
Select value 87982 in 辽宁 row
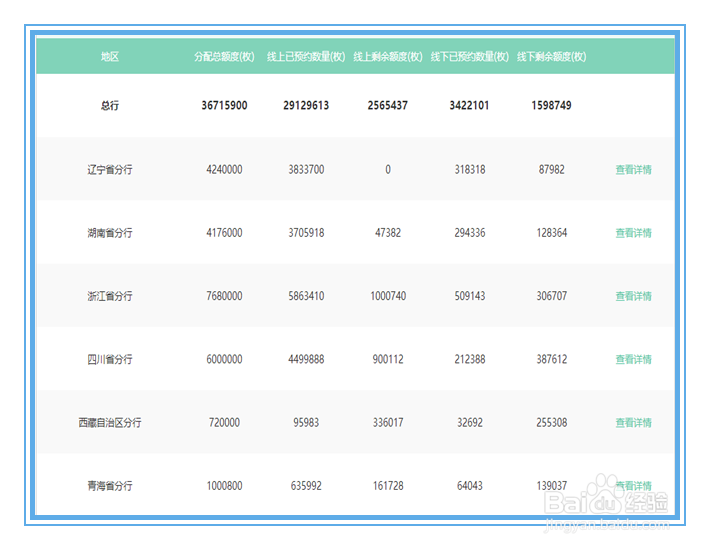point(552,170)
